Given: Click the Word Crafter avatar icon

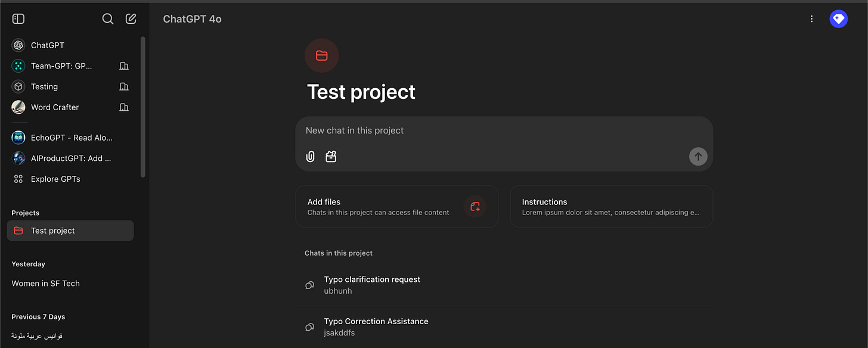Looking at the screenshot, I should click(18, 107).
